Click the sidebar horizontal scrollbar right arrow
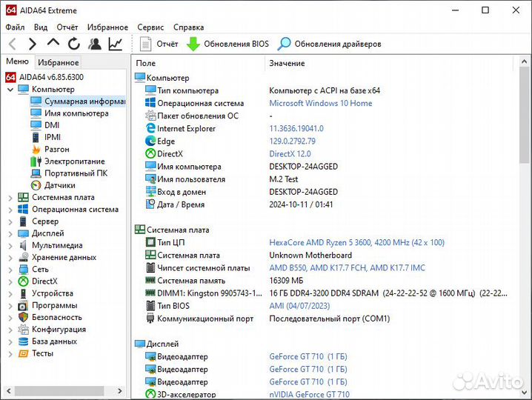The width and height of the screenshot is (532, 400). 120,391
